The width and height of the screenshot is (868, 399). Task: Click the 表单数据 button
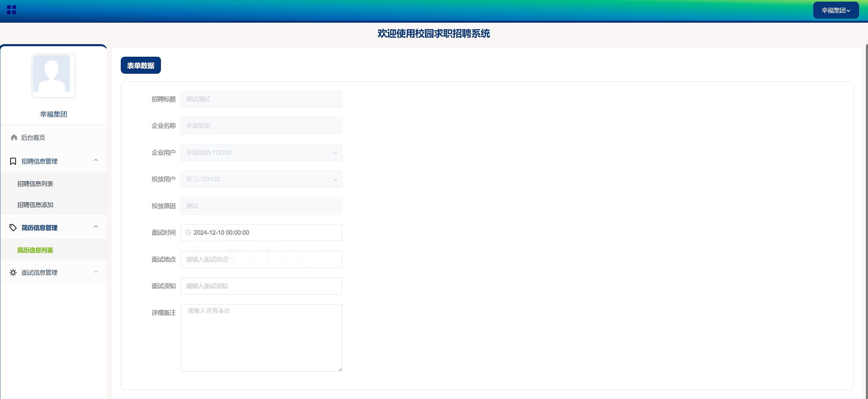[140, 65]
